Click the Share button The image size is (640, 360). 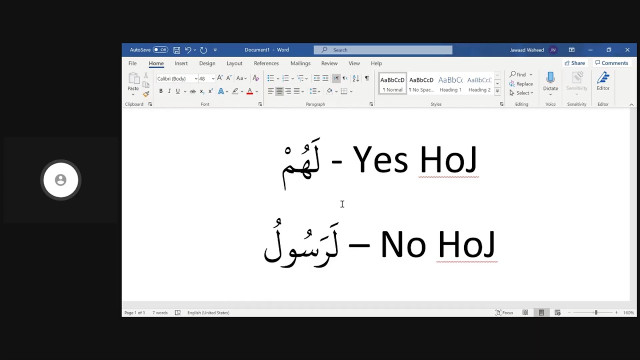[575, 63]
